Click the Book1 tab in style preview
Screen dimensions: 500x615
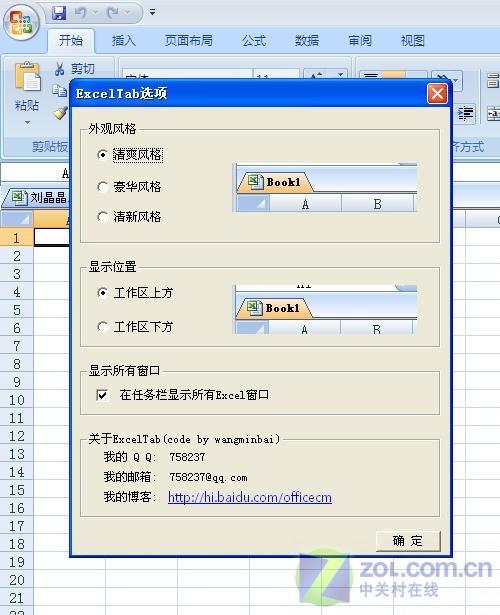(275, 182)
